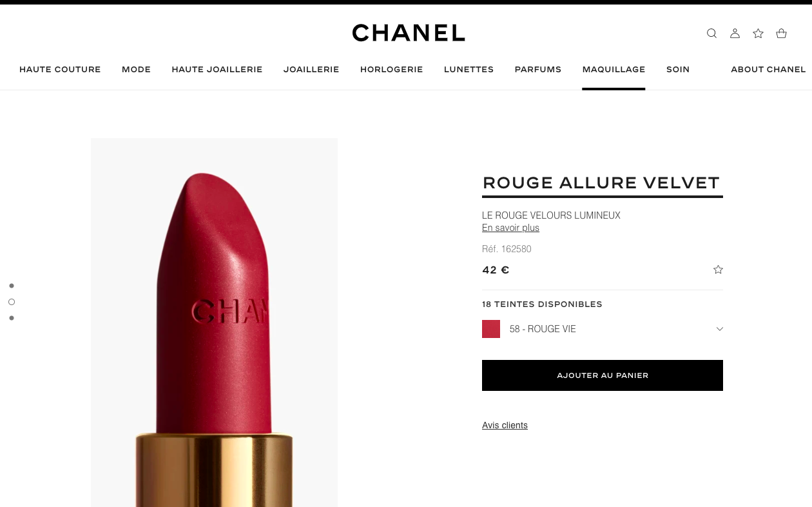Open the wishlist star in header
Screen dimensions: 812x507
(x=758, y=34)
